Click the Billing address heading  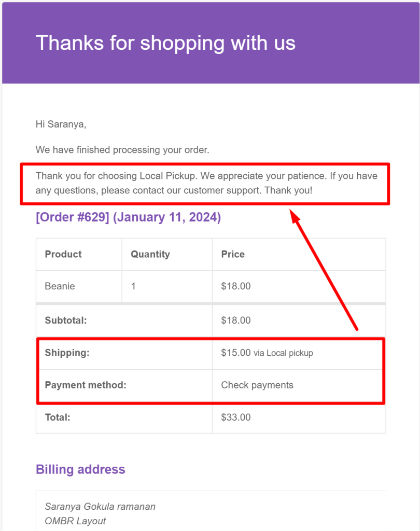click(x=80, y=469)
